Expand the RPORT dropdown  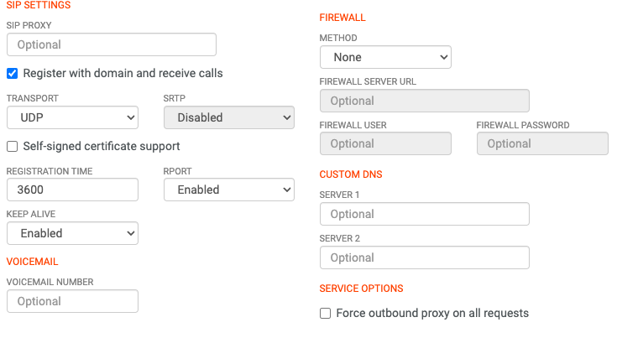(x=228, y=190)
